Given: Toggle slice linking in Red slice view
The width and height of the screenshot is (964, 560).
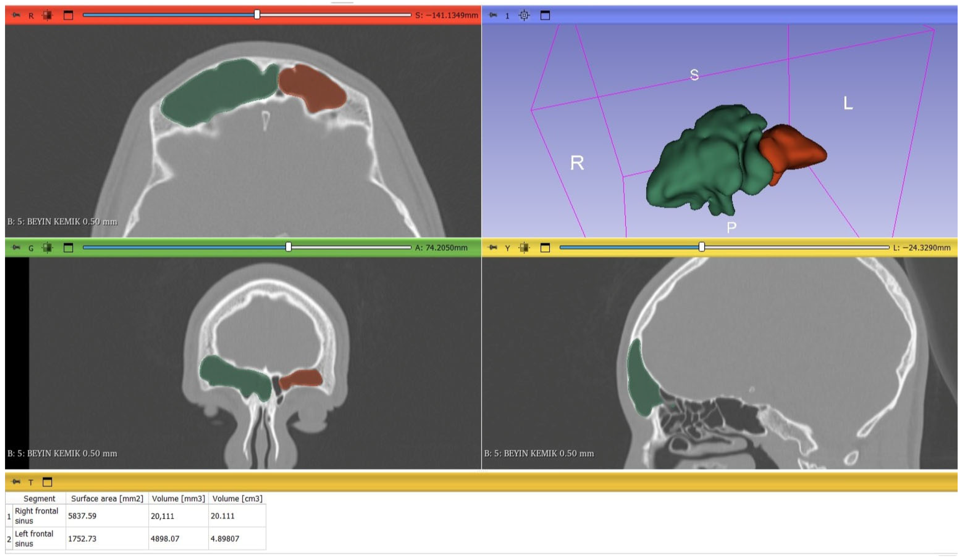Looking at the screenshot, I should [x=48, y=15].
